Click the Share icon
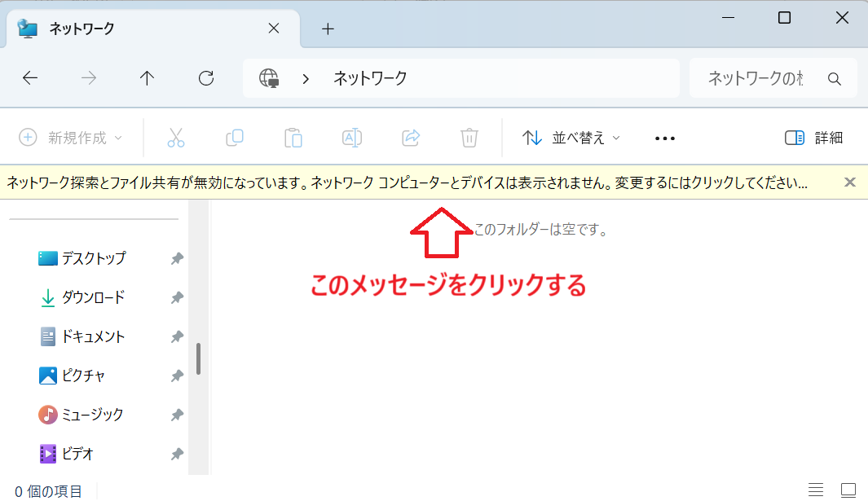This screenshot has height=501, width=868. [410, 138]
